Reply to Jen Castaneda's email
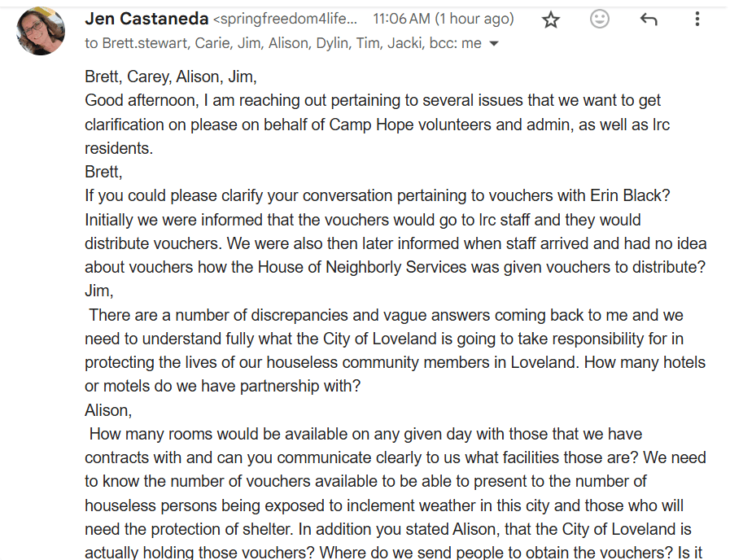Screen dimensions: 730x560 click(649, 20)
